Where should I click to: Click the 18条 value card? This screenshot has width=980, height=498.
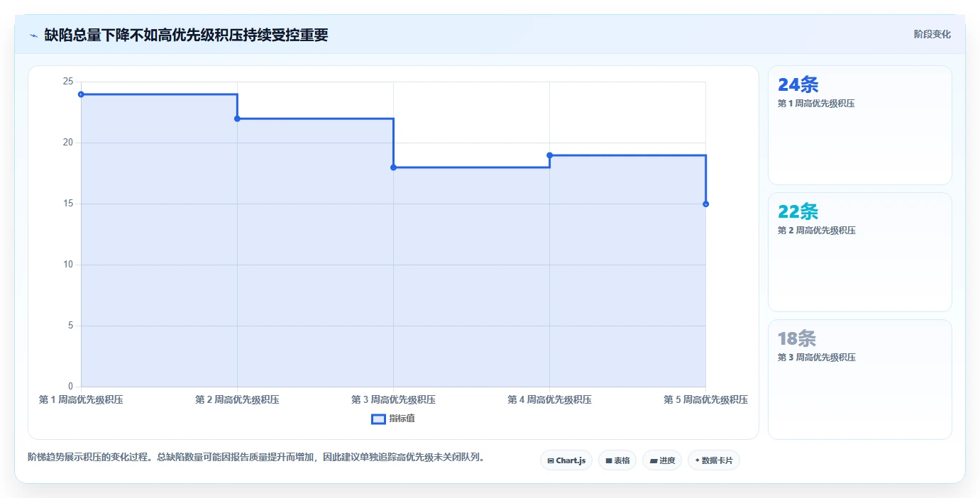pos(859,380)
